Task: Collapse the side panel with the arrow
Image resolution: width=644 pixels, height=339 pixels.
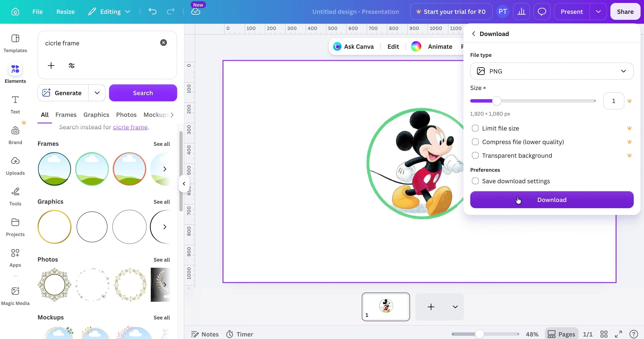Action: [x=184, y=184]
